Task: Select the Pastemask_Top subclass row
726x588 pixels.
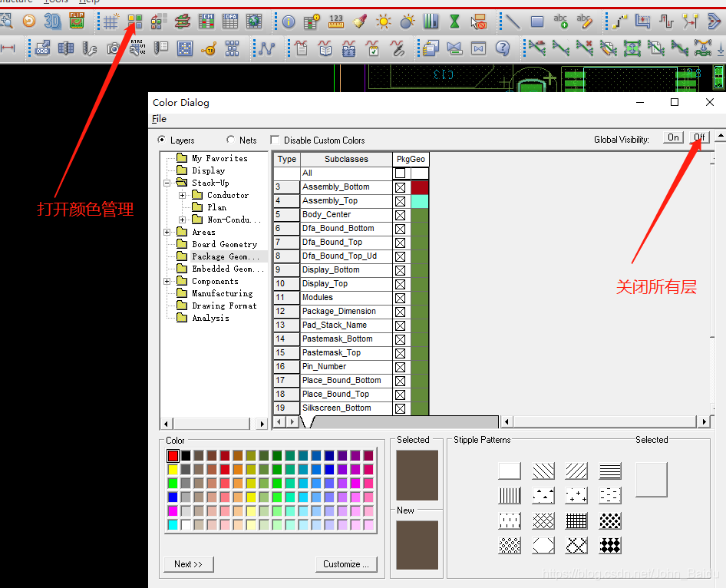Action: point(346,353)
